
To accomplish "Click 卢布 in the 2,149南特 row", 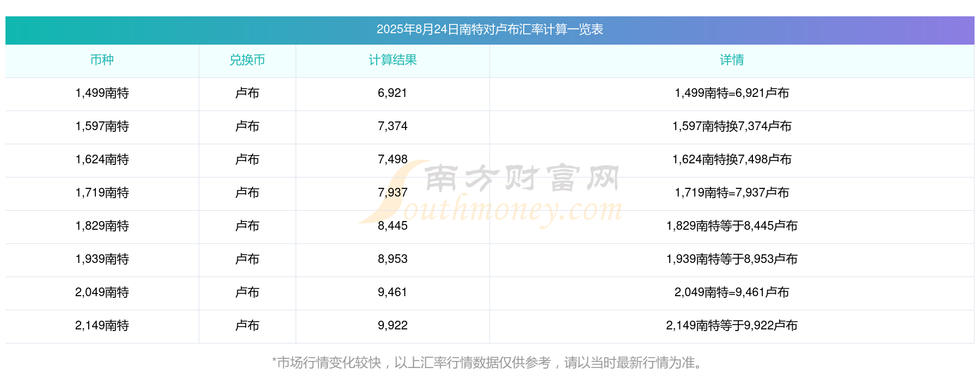I will pos(247,326).
